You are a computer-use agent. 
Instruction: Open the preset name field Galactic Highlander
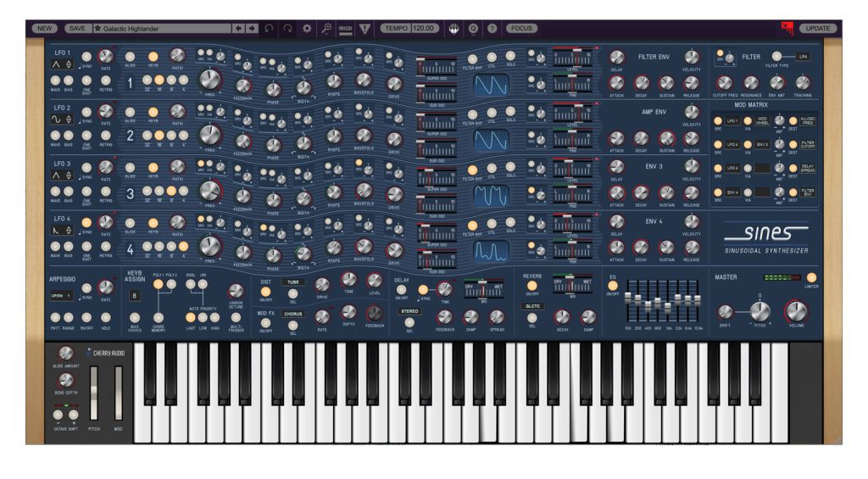point(162,28)
